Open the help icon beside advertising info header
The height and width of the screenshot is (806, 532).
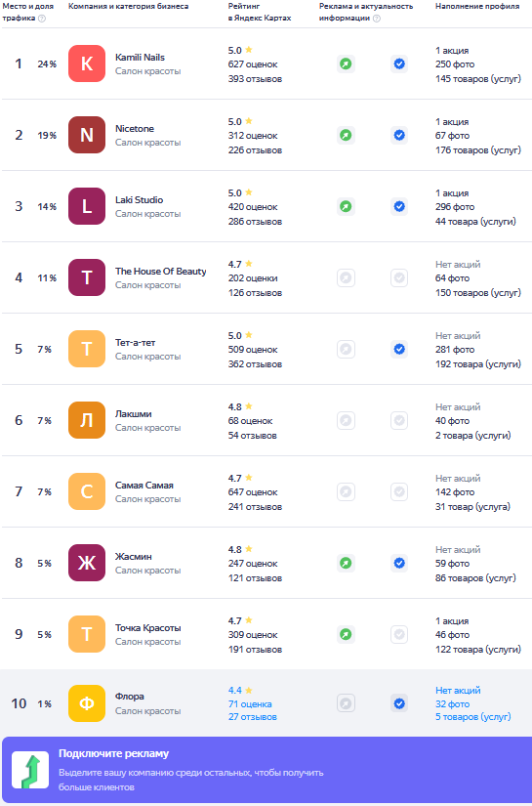(377, 19)
